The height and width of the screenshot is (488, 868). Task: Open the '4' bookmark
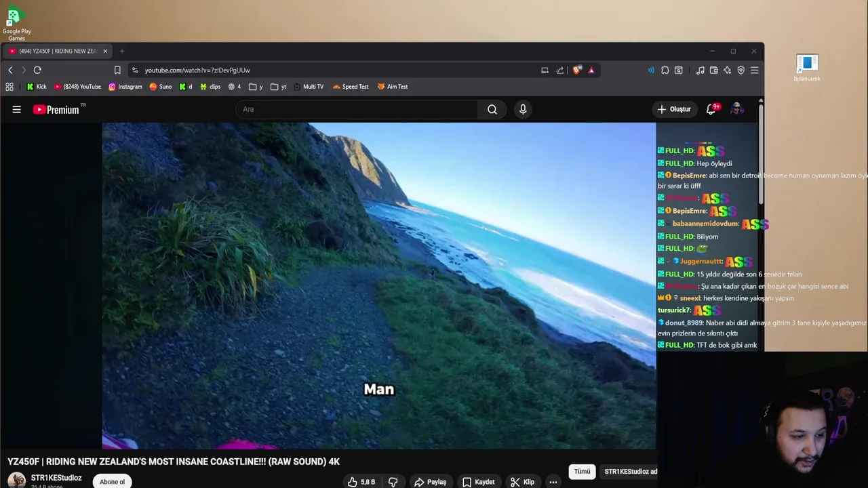[235, 87]
